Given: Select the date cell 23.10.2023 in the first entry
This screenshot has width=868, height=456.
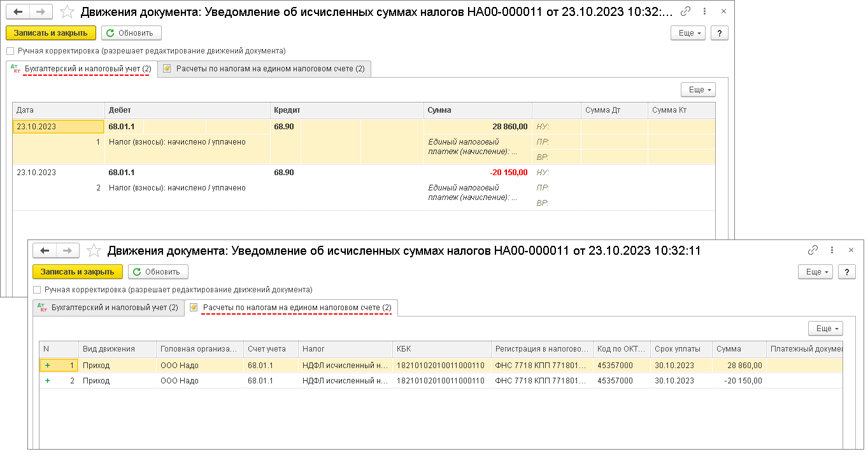Looking at the screenshot, I should (59, 127).
